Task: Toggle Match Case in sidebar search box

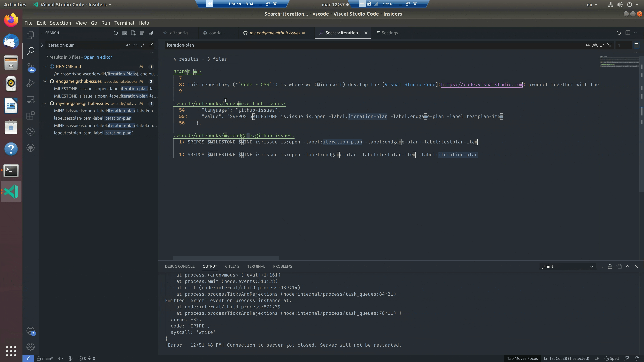Action: 128,45
